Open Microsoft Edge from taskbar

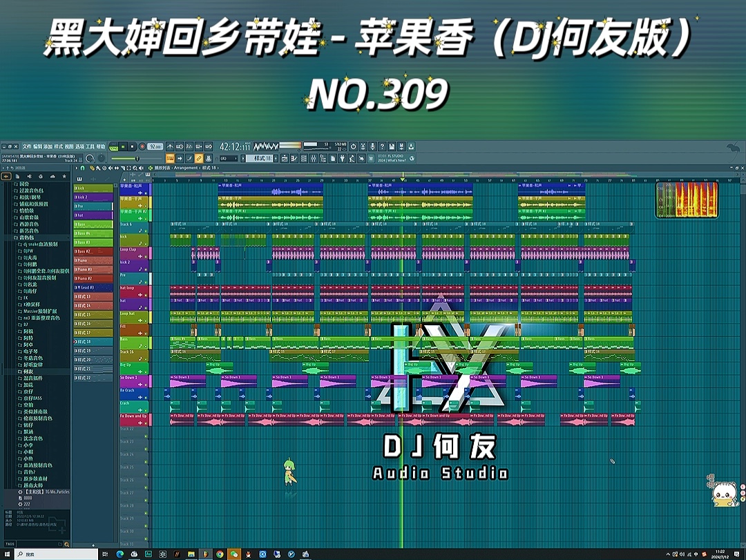(120, 554)
